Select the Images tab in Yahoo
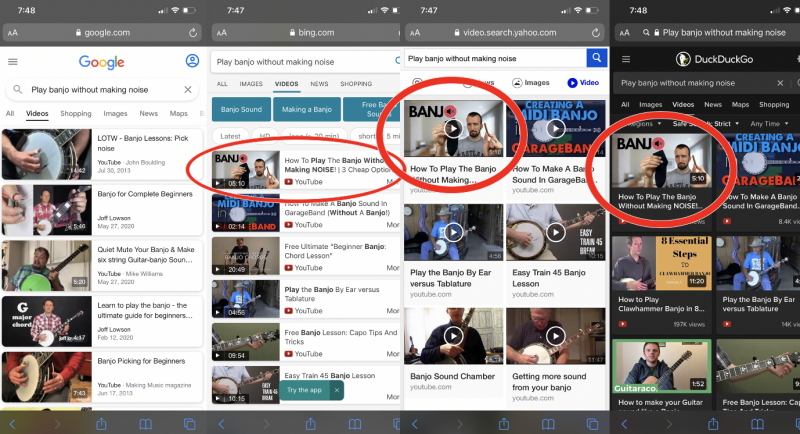The height and width of the screenshot is (434, 800). coord(533,83)
